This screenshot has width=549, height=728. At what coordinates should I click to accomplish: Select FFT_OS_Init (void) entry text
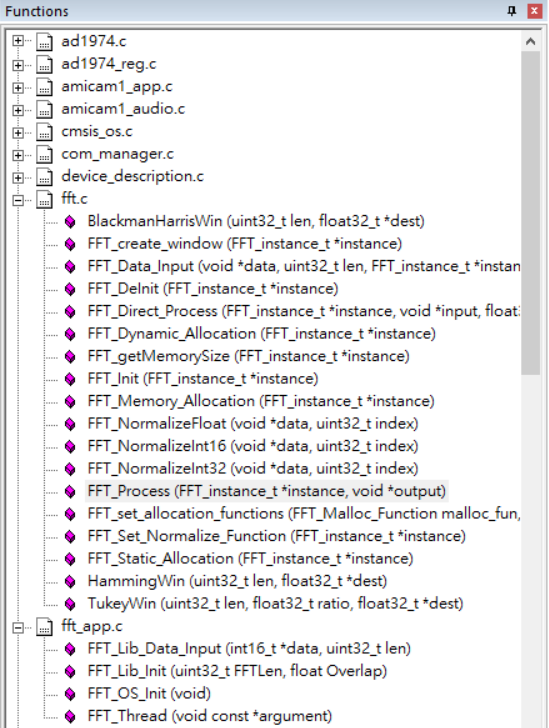[149, 694]
